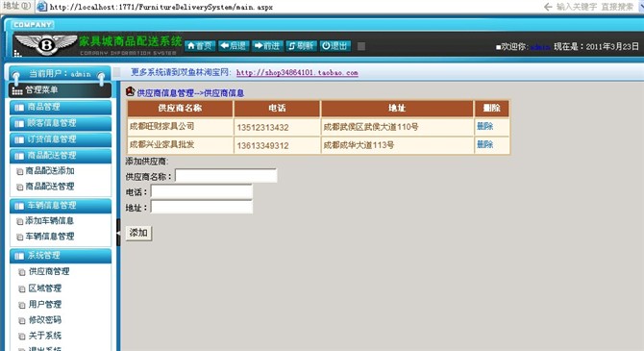Click the Bentley winged logo
This screenshot has height=351, width=644.
click(x=46, y=44)
